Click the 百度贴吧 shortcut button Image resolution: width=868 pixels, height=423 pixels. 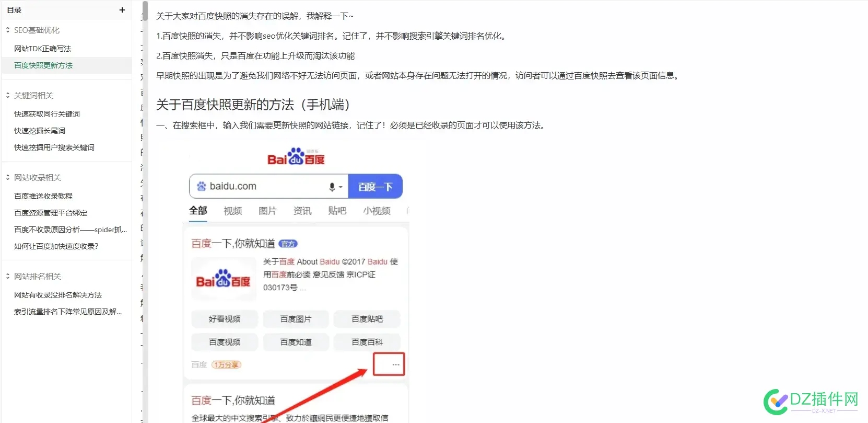tap(367, 319)
